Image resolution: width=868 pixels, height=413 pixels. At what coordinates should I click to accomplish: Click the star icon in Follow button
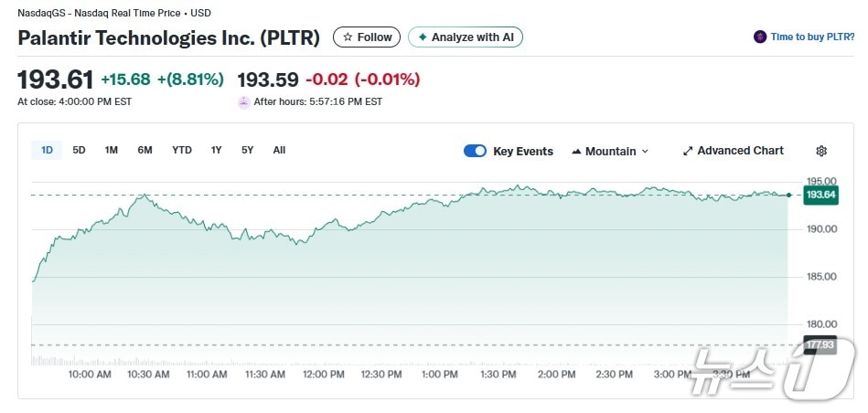pyautogui.click(x=348, y=37)
